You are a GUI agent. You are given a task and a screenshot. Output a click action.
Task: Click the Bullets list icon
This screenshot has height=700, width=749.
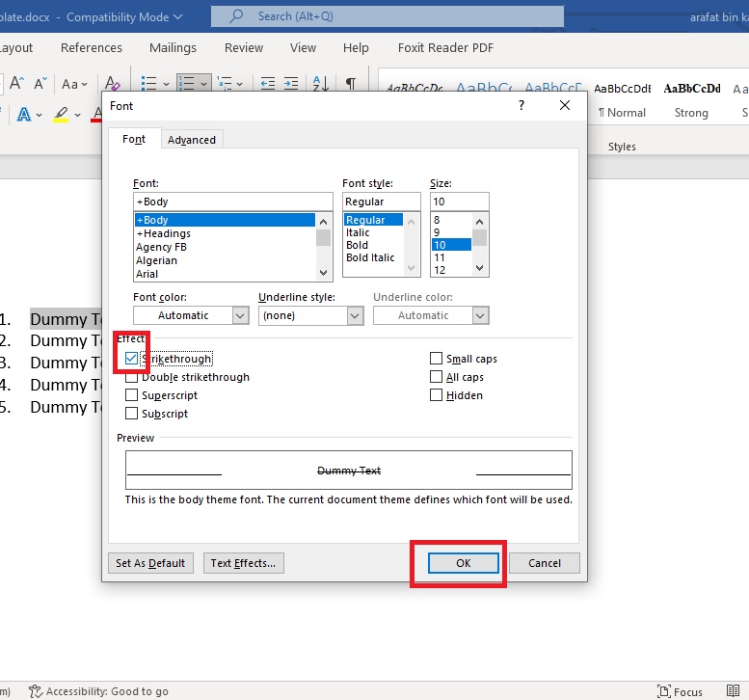click(x=149, y=84)
